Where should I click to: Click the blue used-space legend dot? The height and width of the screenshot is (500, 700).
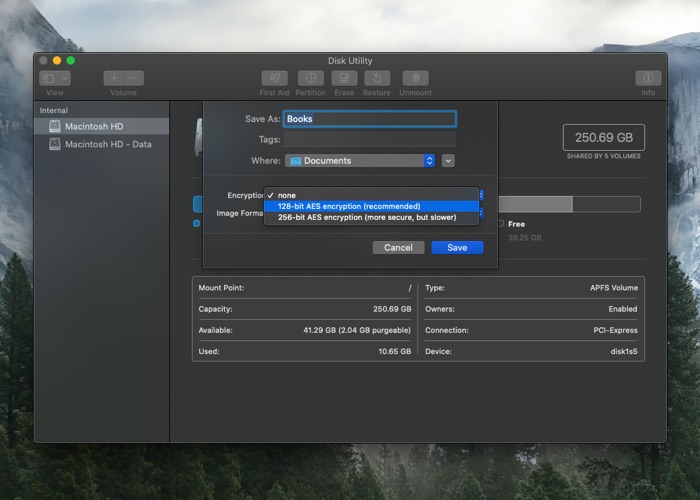click(196, 223)
